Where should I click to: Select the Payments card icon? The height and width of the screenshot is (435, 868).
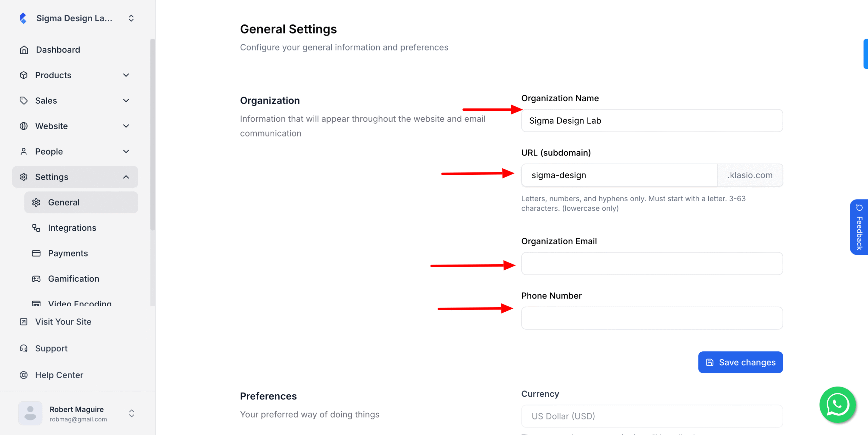click(x=36, y=253)
